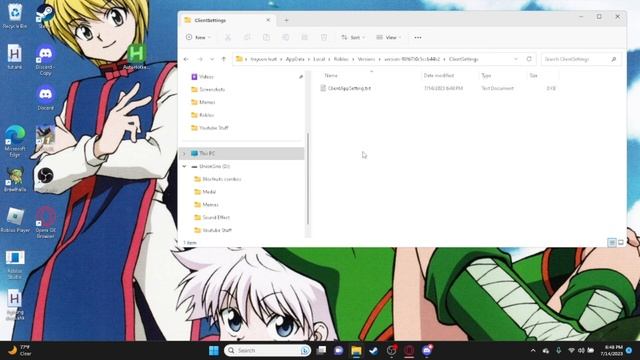Open address bar history dropdown arrow

(x=516, y=59)
